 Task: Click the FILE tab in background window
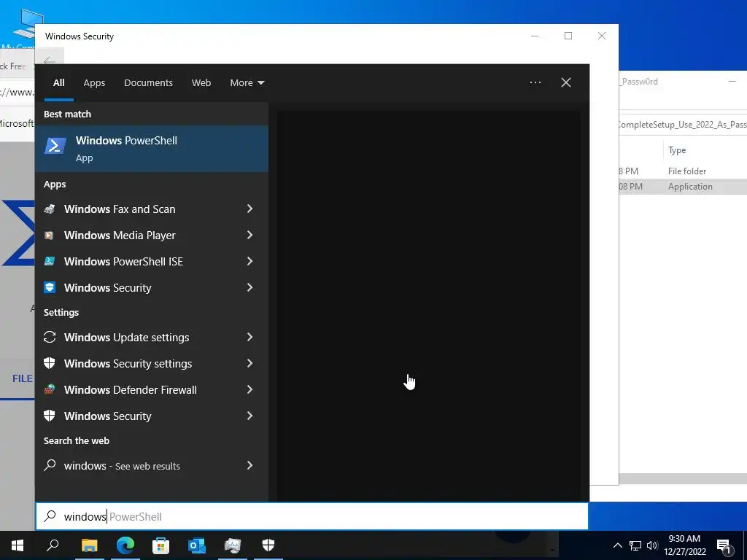point(22,378)
